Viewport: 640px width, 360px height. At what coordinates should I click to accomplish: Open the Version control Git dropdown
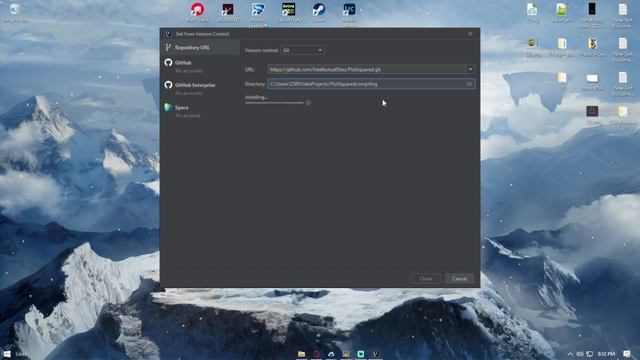click(302, 50)
